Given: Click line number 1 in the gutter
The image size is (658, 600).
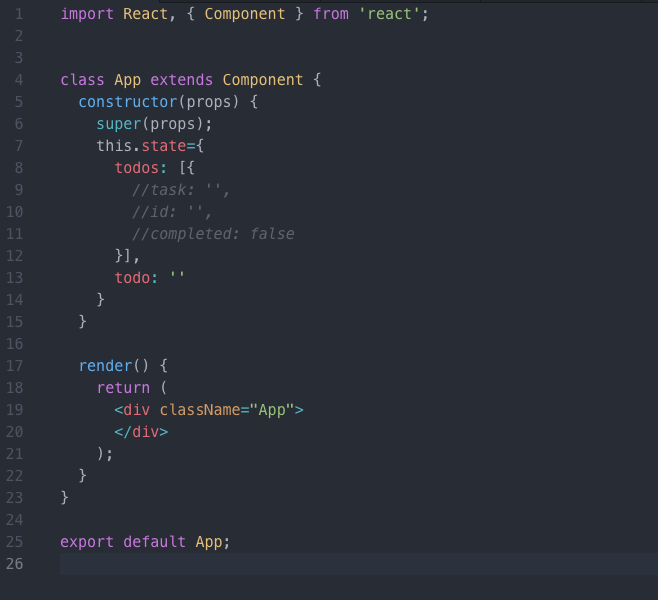Looking at the screenshot, I should point(19,14).
